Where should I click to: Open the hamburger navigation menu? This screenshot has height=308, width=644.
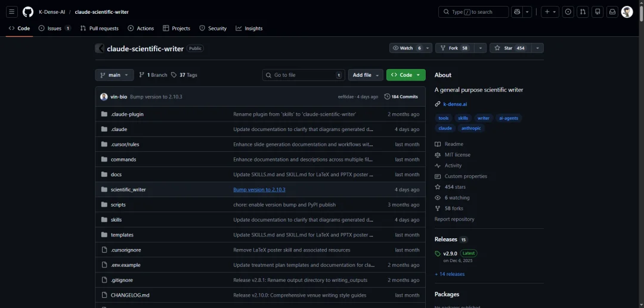[12, 12]
